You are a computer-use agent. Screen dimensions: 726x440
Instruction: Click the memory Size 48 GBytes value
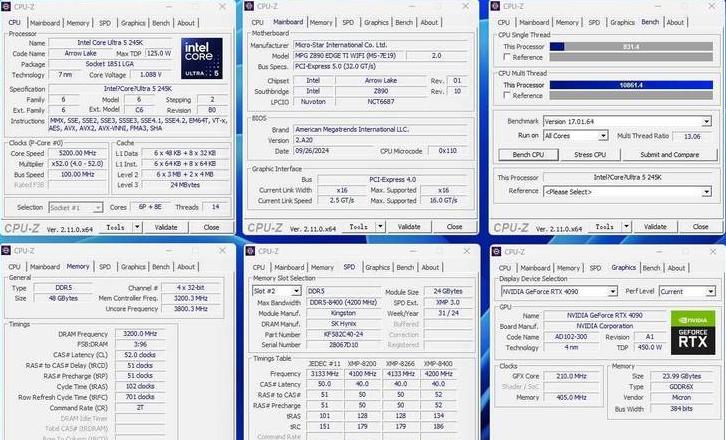[63, 298]
